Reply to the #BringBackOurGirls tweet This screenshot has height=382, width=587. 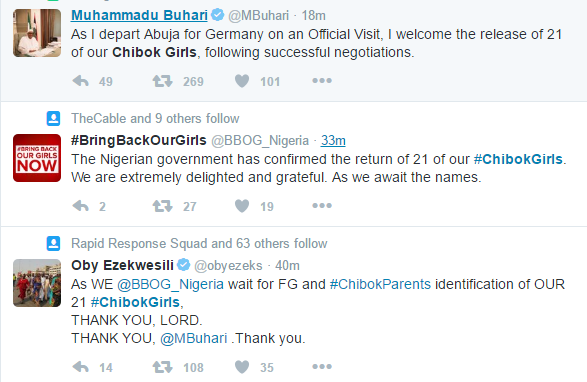click(80, 206)
